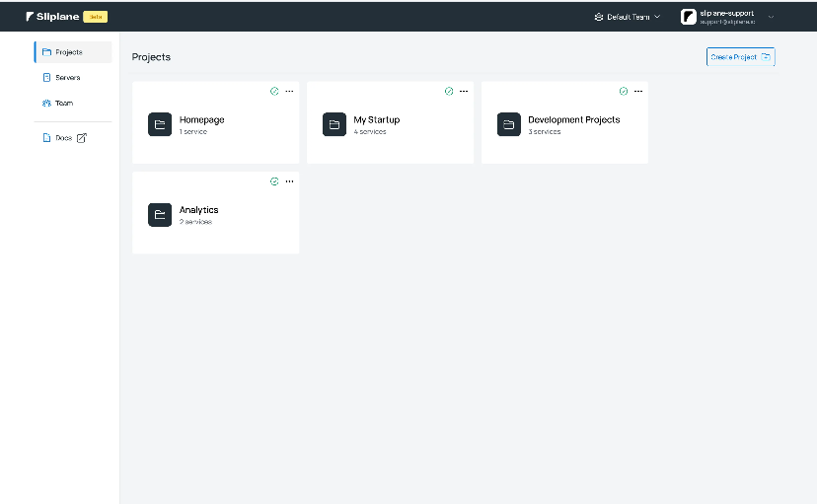Screen dimensions: 817x504
Task: Click the sliplane-support account avatar
Action: (x=689, y=17)
